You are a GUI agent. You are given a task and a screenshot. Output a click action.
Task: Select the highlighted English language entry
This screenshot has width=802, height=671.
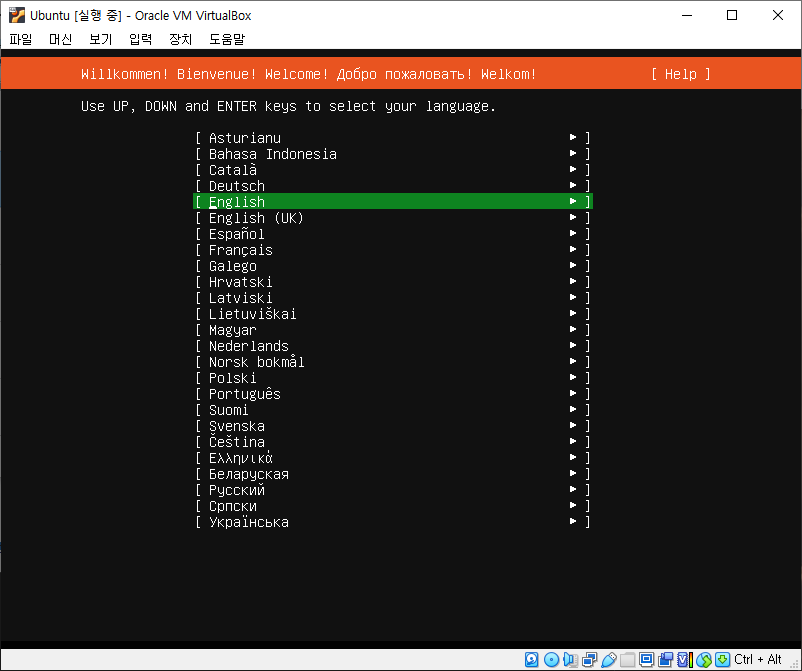pyautogui.click(x=393, y=202)
